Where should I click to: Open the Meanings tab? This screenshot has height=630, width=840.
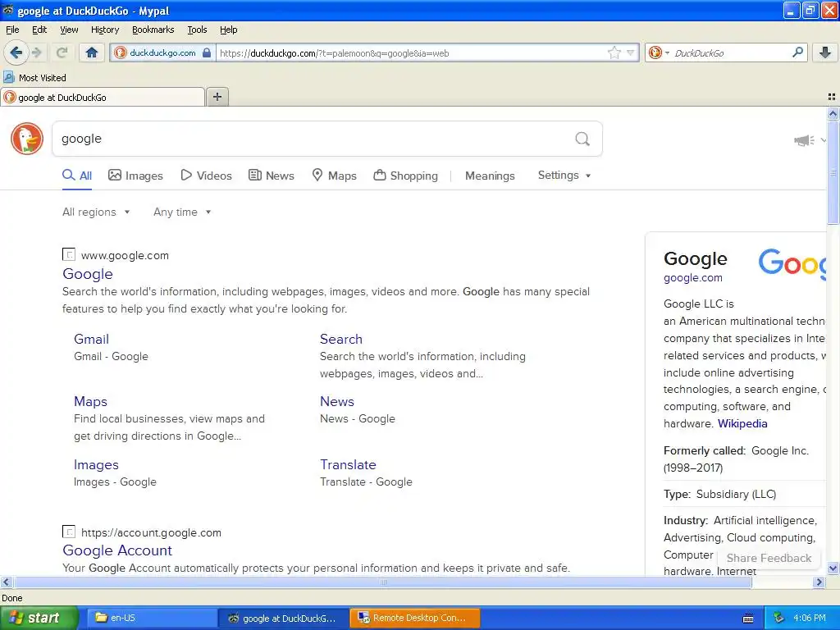click(490, 176)
